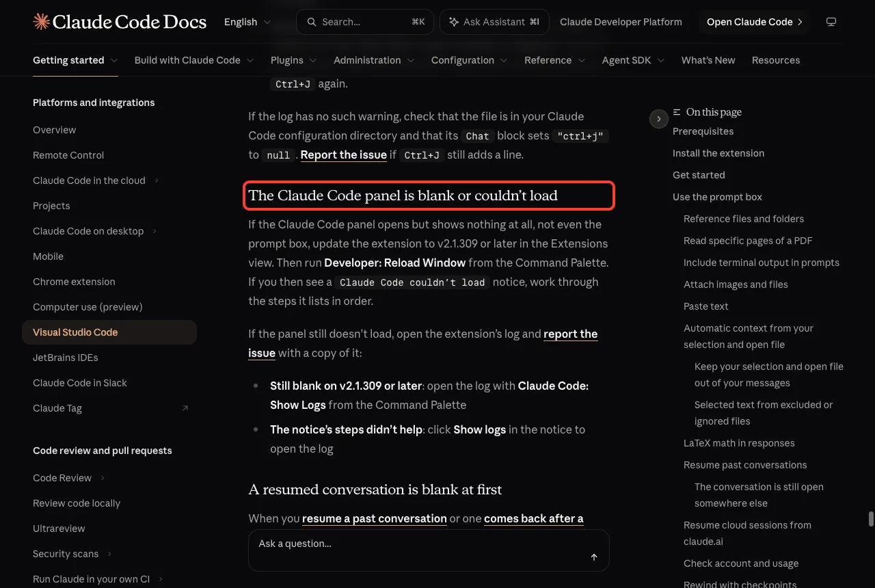Click 'A resumed conversation is blank at first' heading
The width and height of the screenshot is (875, 588).
coord(375,490)
